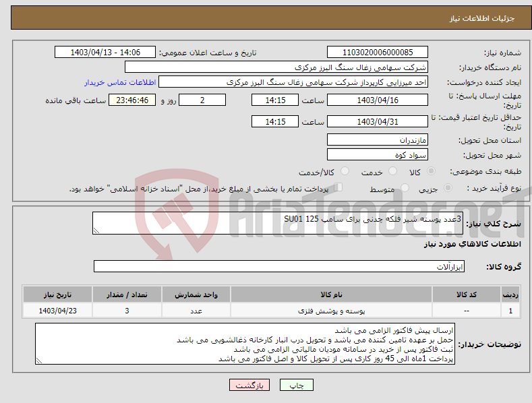Click the شماره نیاز field 1103020006000085
The height and width of the screenshot is (403, 532).
(x=378, y=53)
